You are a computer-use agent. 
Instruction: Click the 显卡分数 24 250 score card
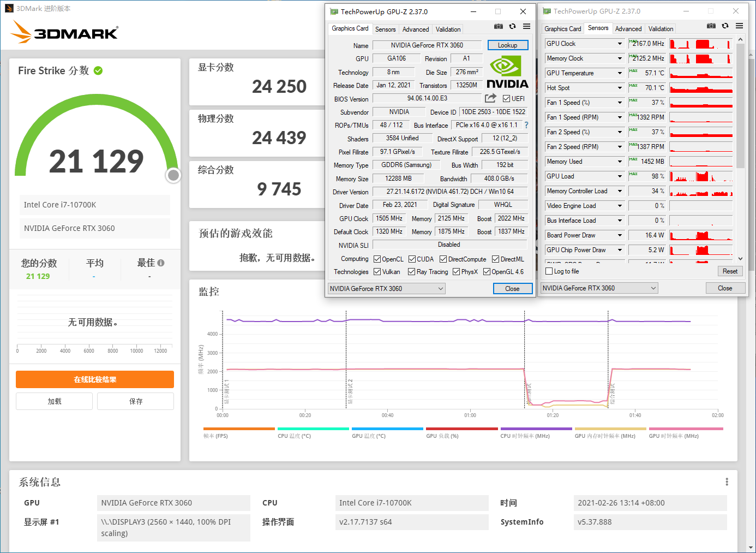coord(256,82)
